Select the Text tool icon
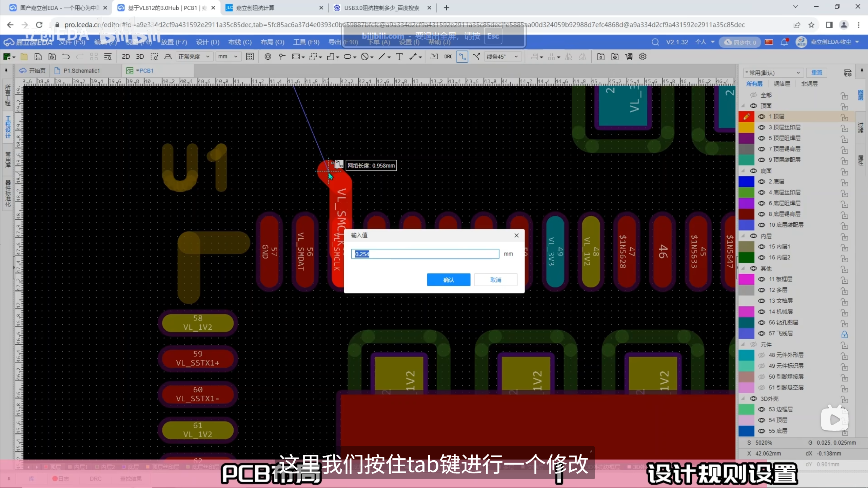The image size is (868, 488). (399, 57)
